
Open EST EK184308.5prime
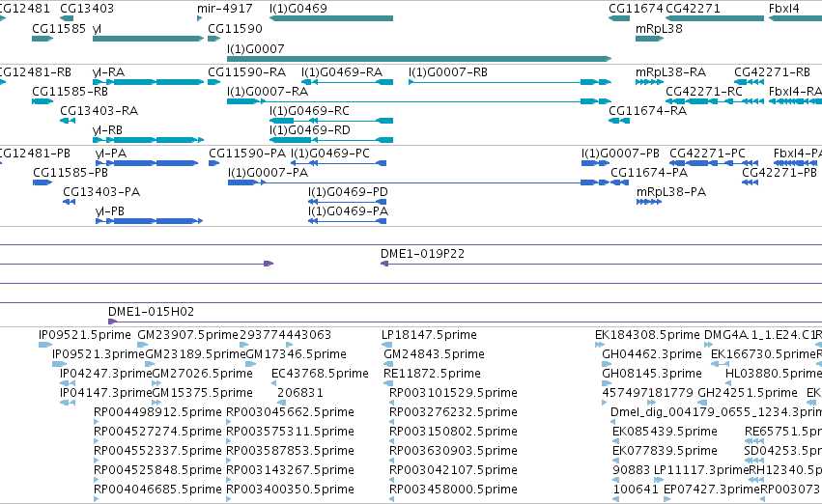(x=647, y=335)
